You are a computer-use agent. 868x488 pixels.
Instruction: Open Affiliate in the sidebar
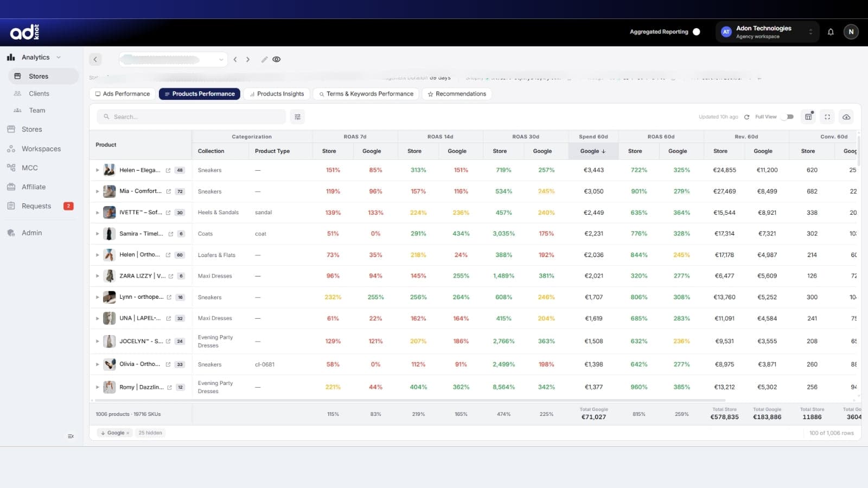[x=34, y=187]
